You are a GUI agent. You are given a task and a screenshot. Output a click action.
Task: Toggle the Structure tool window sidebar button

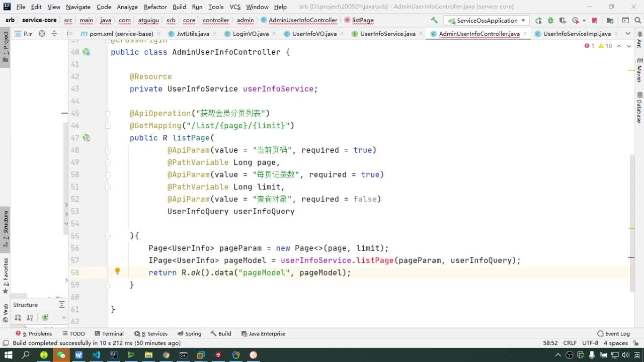click(6, 229)
